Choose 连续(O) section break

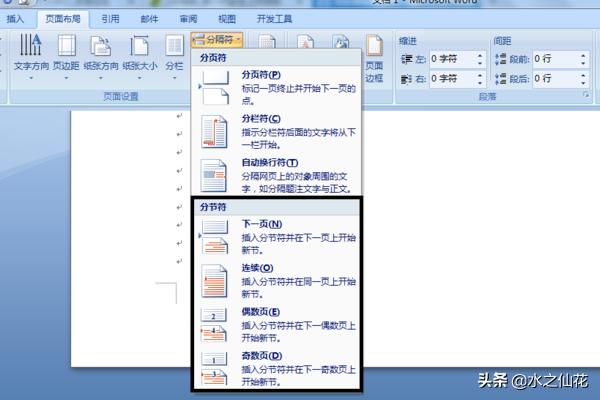(x=276, y=281)
